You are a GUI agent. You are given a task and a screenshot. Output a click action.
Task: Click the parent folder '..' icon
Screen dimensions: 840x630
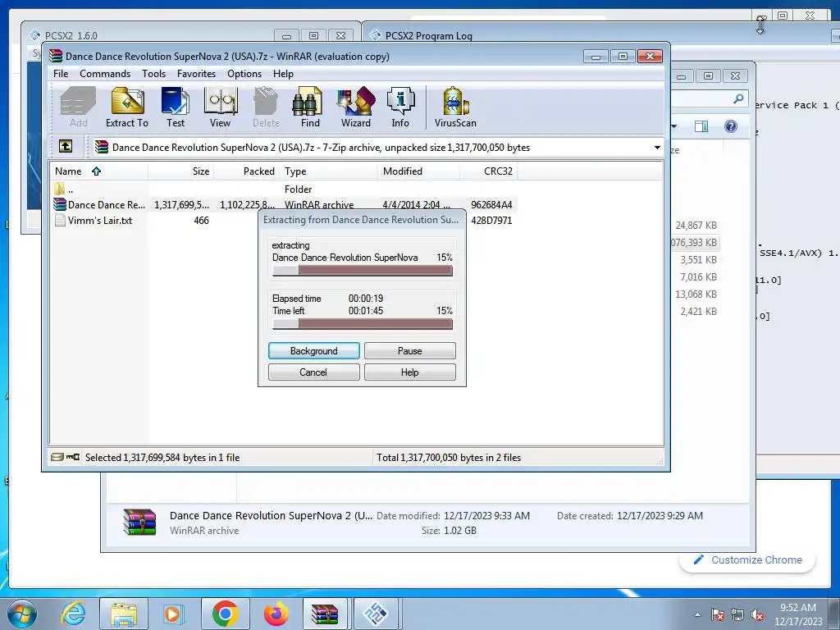pyautogui.click(x=59, y=189)
